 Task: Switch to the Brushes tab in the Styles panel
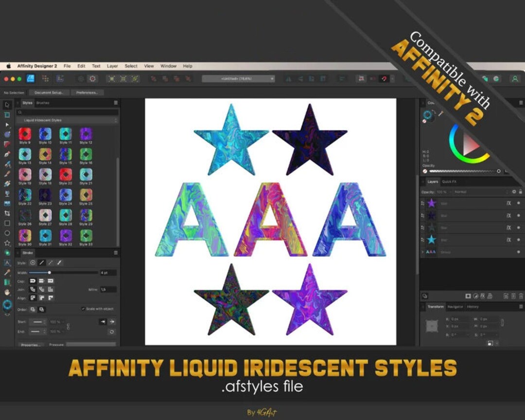tap(44, 103)
